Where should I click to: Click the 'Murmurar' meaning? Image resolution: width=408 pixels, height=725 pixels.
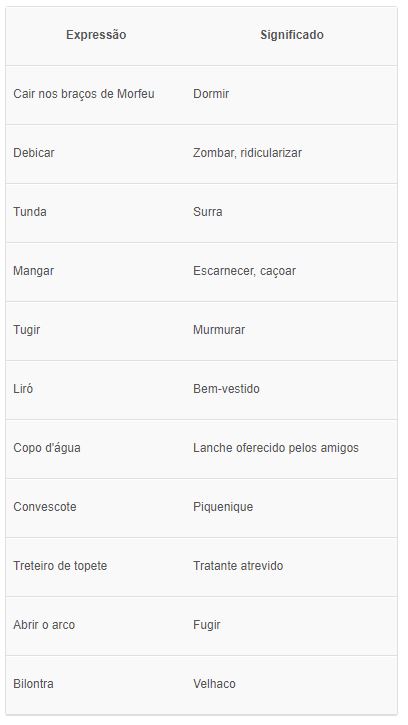(219, 330)
